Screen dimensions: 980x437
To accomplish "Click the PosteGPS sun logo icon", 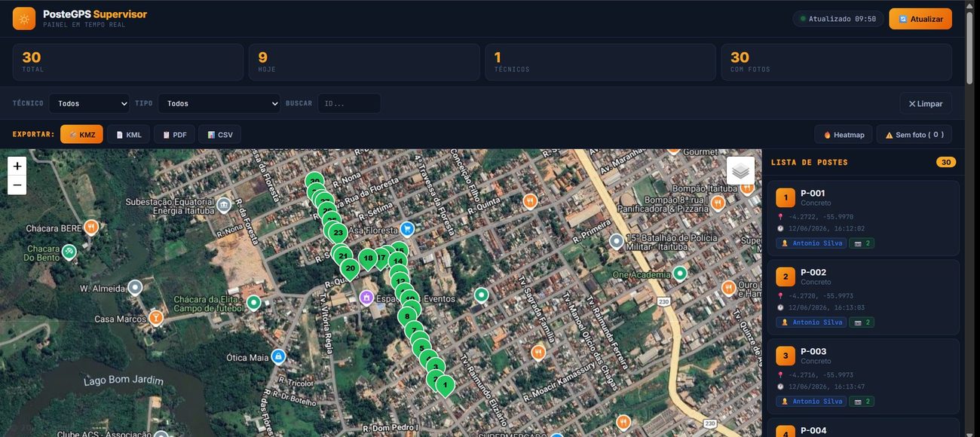I will pyautogui.click(x=24, y=19).
